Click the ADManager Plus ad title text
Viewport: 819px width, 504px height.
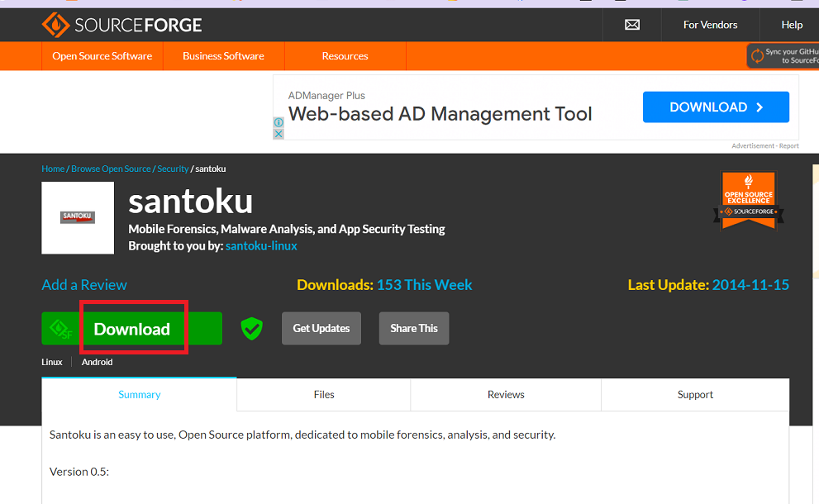326,96
